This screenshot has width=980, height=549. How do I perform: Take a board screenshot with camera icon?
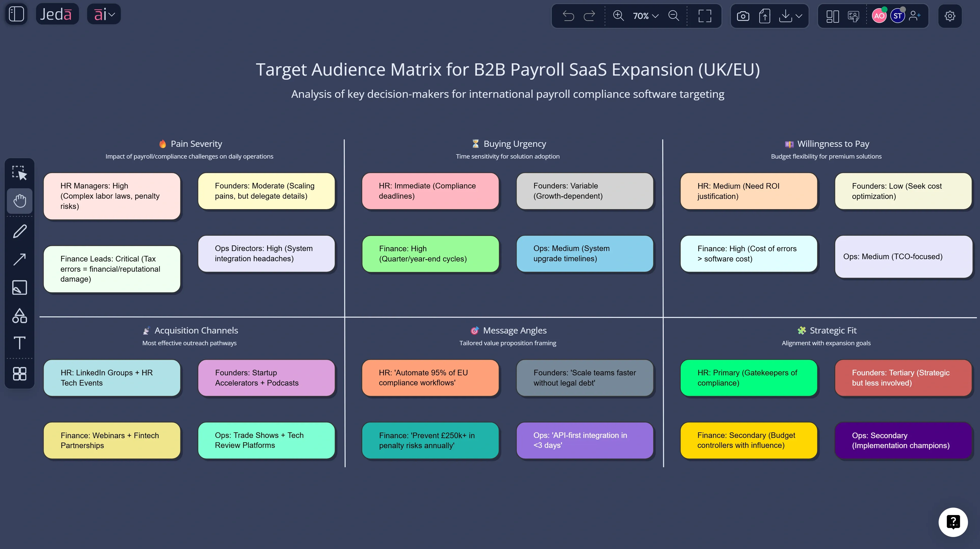[743, 16]
